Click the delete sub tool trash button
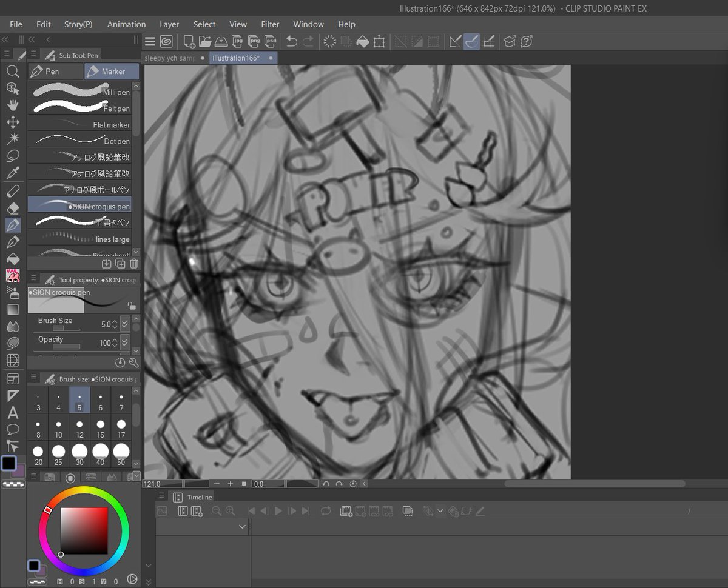 (x=134, y=263)
